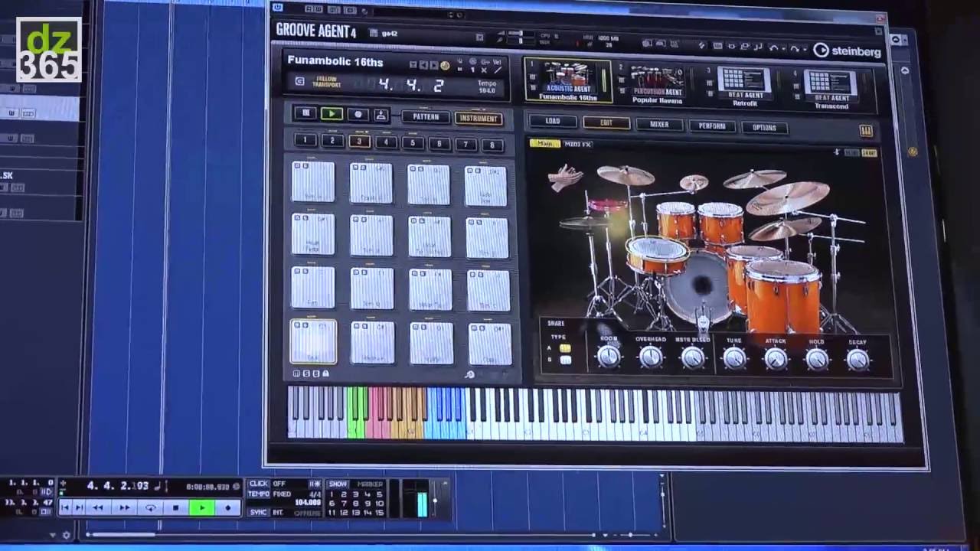Screen dimensions: 980x551
Task: Select pad group 8
Action: point(492,145)
